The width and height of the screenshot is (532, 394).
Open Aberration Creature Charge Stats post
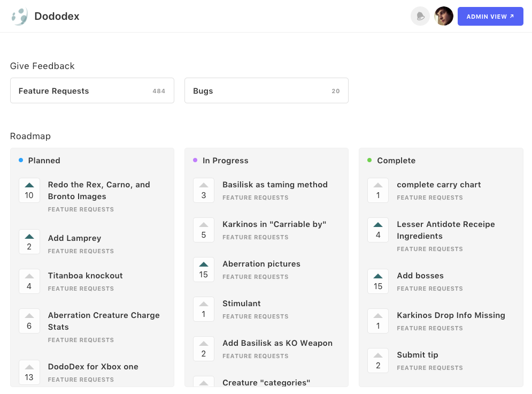(104, 321)
